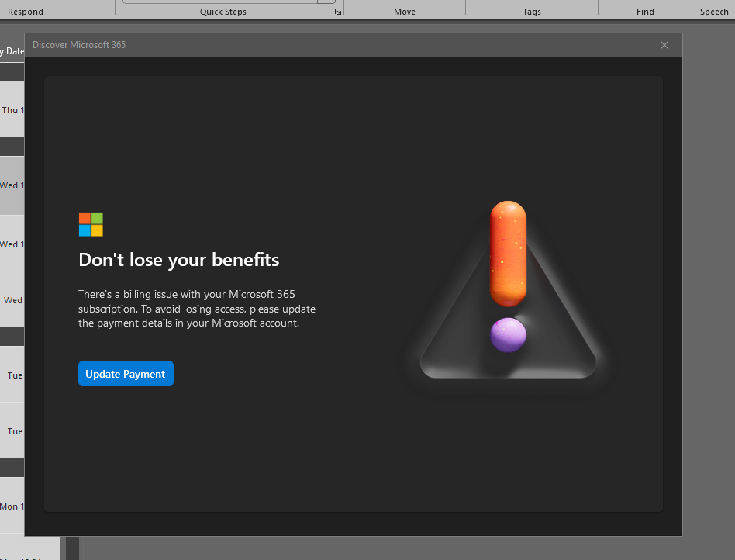This screenshot has height=560, width=735.
Task: Click the Update Payment button
Action: pyautogui.click(x=126, y=374)
